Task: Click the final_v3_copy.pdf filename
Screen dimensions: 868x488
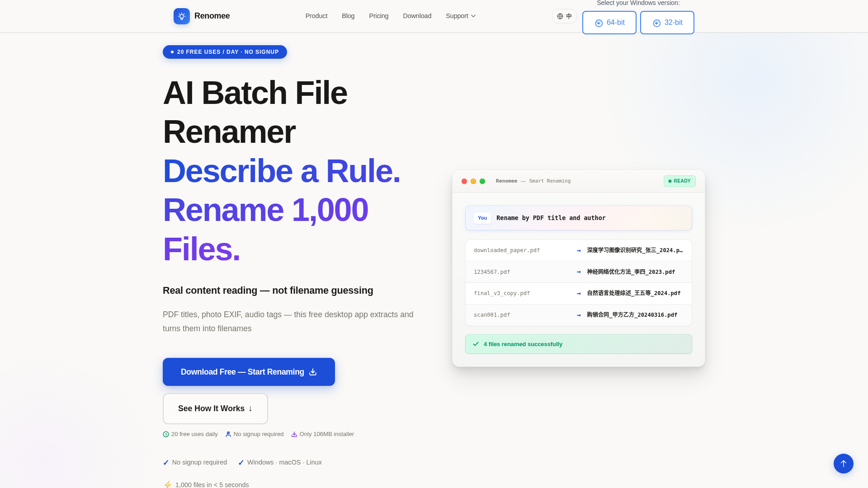Action: coord(502,293)
